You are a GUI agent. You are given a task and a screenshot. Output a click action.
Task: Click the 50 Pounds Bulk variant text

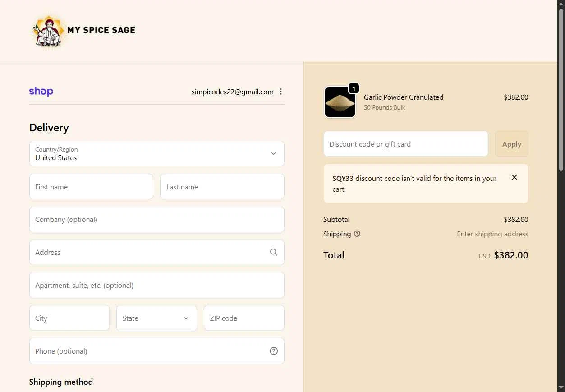click(x=385, y=107)
